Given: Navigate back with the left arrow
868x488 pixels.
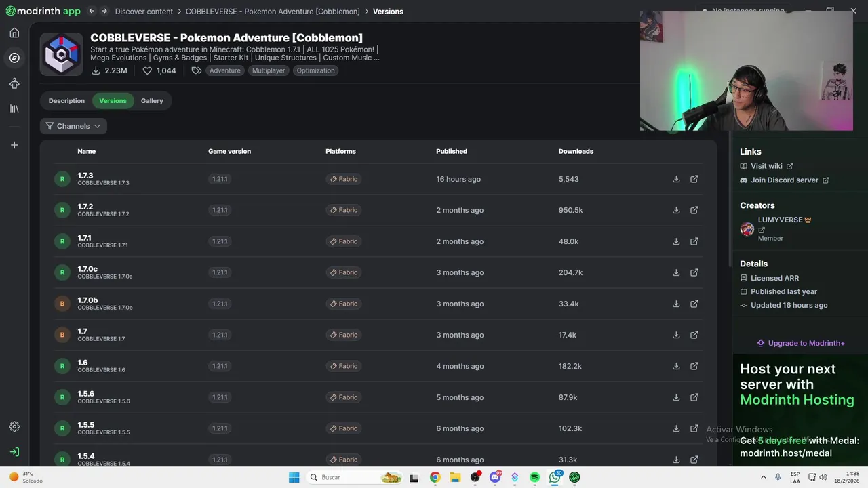Looking at the screenshot, I should coord(92,11).
